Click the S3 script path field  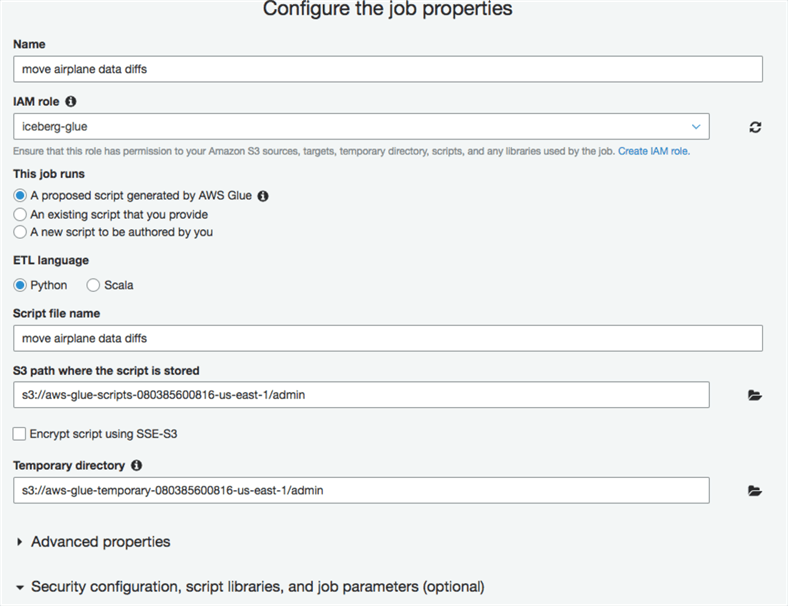click(x=361, y=395)
